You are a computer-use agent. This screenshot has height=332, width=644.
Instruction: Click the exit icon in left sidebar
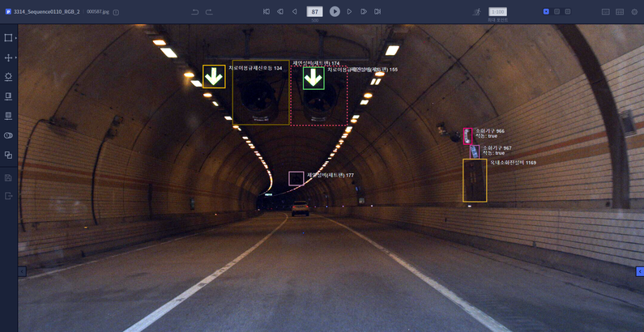pyautogui.click(x=8, y=196)
